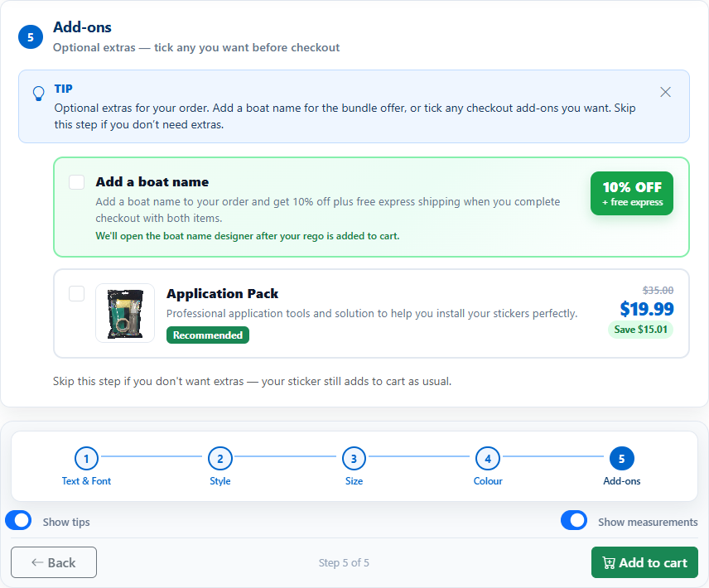Click the $19.99 price
This screenshot has width=709, height=588.
(x=647, y=309)
